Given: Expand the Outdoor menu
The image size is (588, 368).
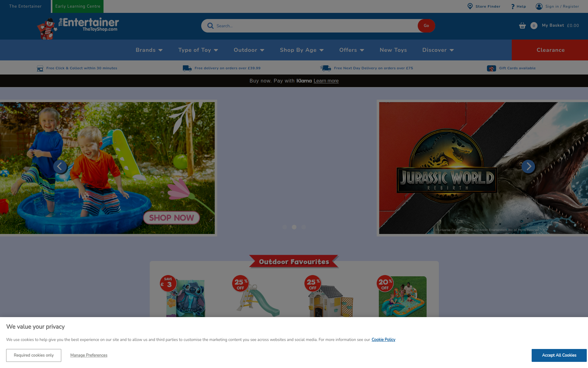Looking at the screenshot, I should point(249,50).
